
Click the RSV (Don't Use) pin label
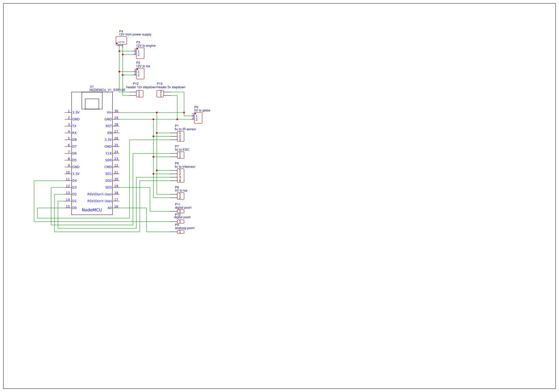pyautogui.click(x=100, y=194)
